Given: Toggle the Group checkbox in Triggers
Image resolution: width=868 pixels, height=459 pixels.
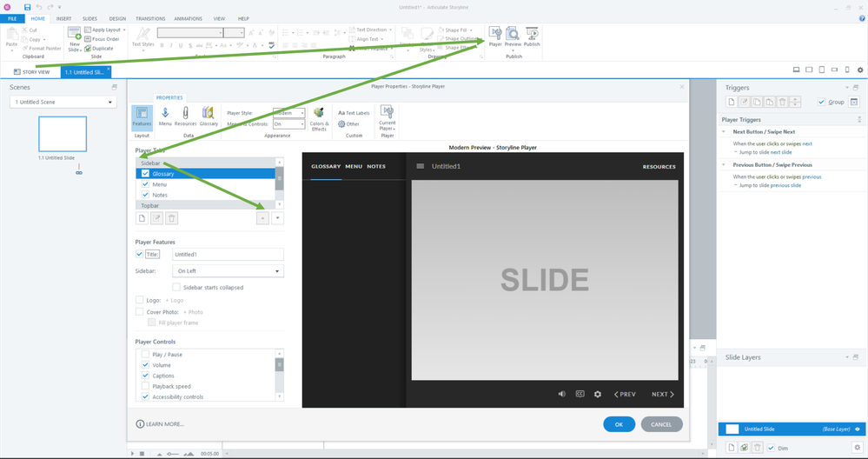Looking at the screenshot, I should [x=821, y=102].
